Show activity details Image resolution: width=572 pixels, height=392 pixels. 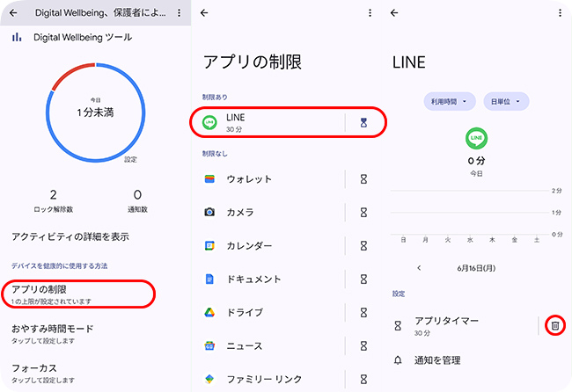(70, 236)
